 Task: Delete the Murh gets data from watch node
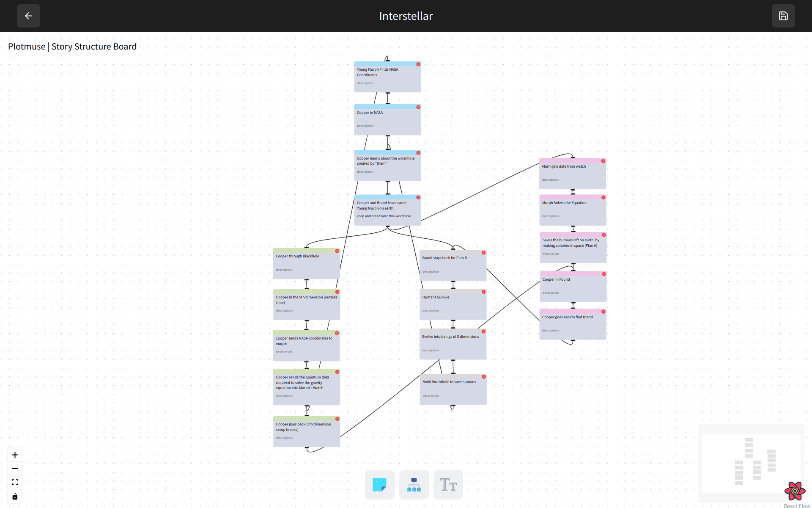click(604, 161)
